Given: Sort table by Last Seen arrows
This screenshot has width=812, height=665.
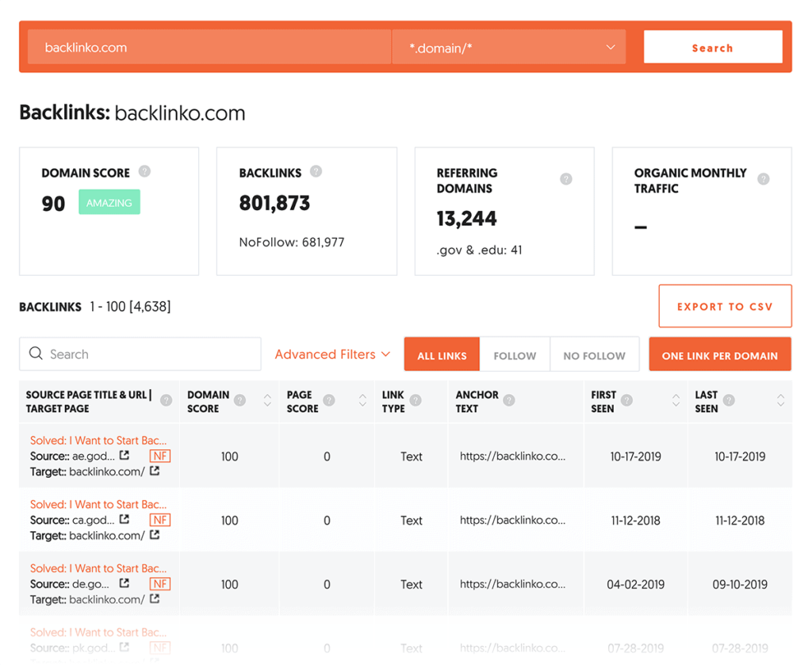Looking at the screenshot, I should [x=780, y=401].
